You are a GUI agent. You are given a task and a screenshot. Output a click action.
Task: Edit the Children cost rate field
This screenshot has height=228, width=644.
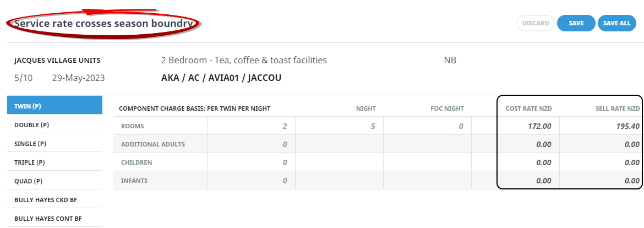click(x=528, y=162)
